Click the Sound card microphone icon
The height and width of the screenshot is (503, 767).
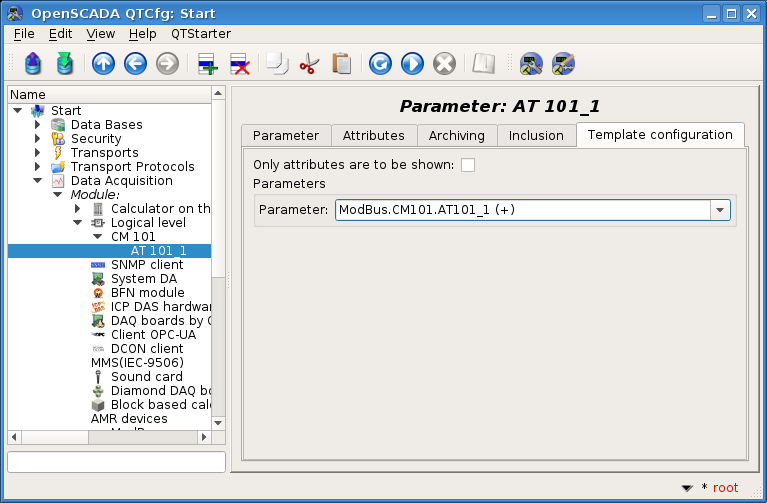(x=98, y=377)
